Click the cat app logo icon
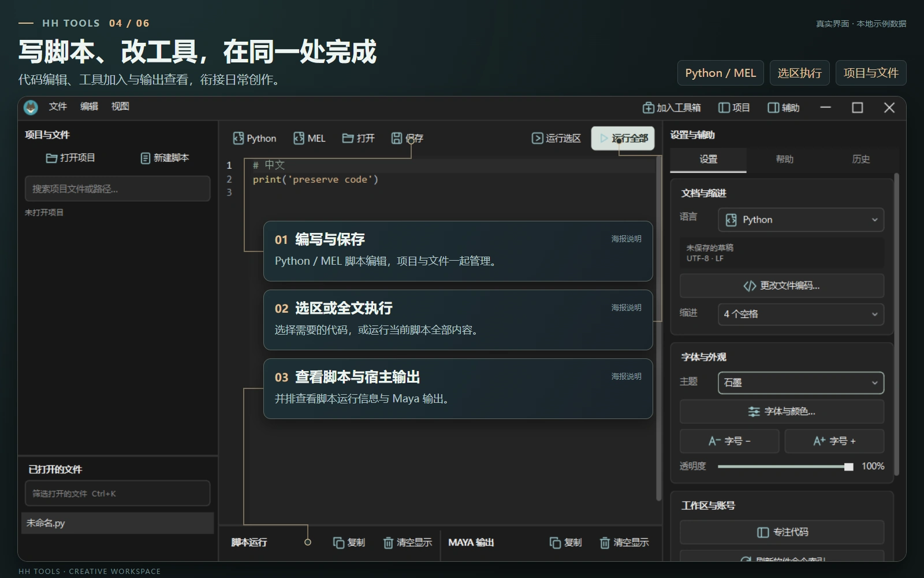The width and height of the screenshot is (924, 578). [x=31, y=108]
